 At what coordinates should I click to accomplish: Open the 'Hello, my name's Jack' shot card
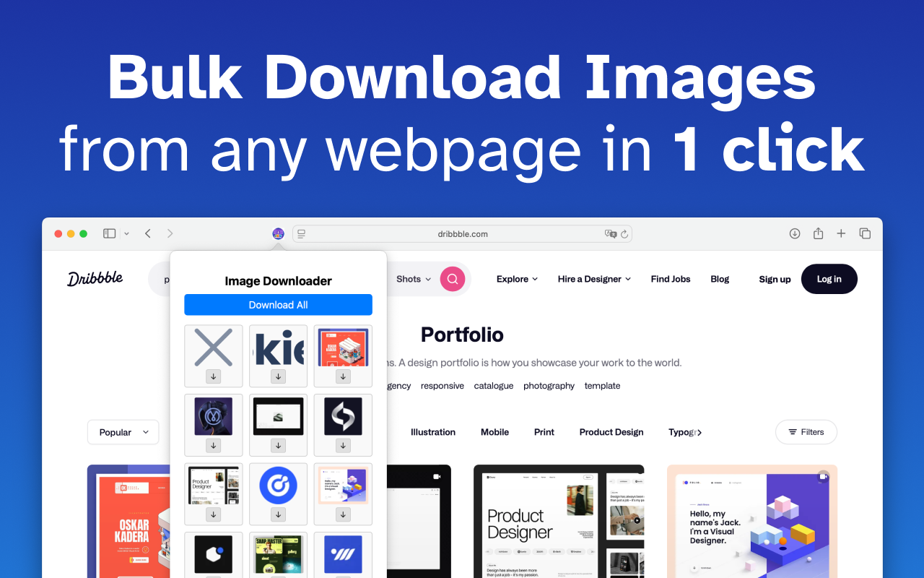[x=752, y=521]
